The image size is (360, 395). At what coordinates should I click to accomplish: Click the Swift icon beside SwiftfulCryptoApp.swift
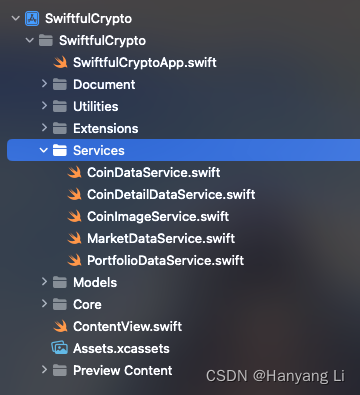(60, 63)
